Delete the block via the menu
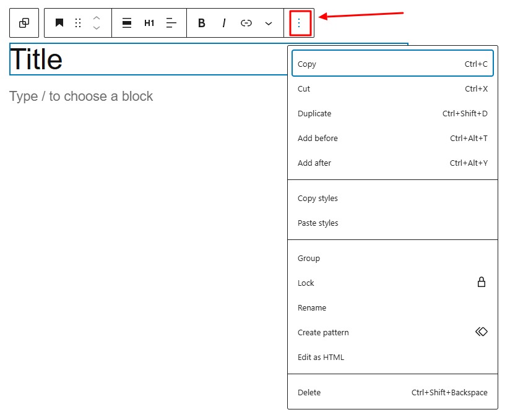510x420 pixels. (309, 392)
